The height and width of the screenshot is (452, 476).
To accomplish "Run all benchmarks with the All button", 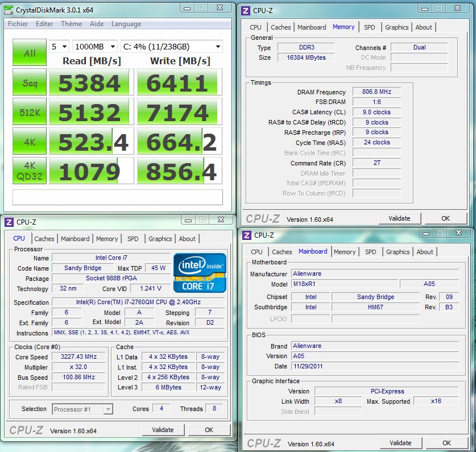I will coord(30,52).
